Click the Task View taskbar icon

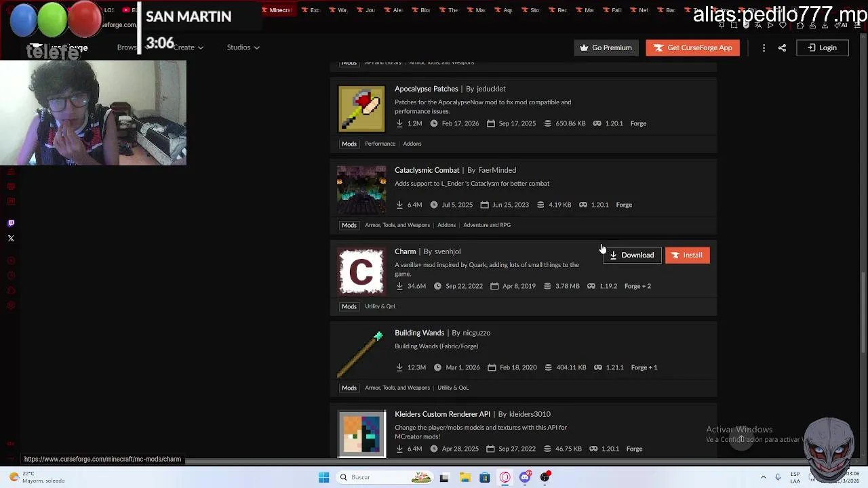point(444,477)
